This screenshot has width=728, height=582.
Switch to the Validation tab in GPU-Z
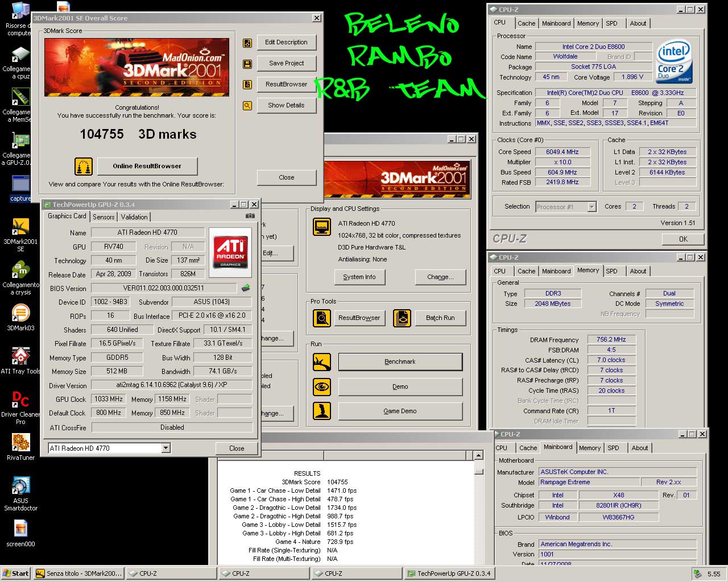134,217
